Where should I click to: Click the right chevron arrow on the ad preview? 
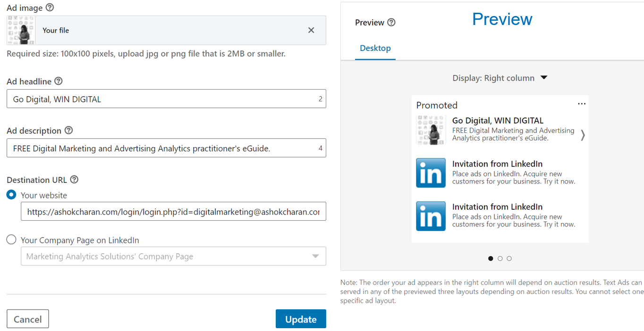[583, 135]
